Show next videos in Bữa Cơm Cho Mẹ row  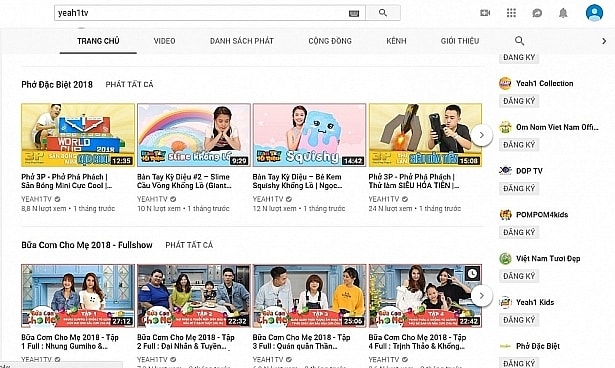coord(481,295)
